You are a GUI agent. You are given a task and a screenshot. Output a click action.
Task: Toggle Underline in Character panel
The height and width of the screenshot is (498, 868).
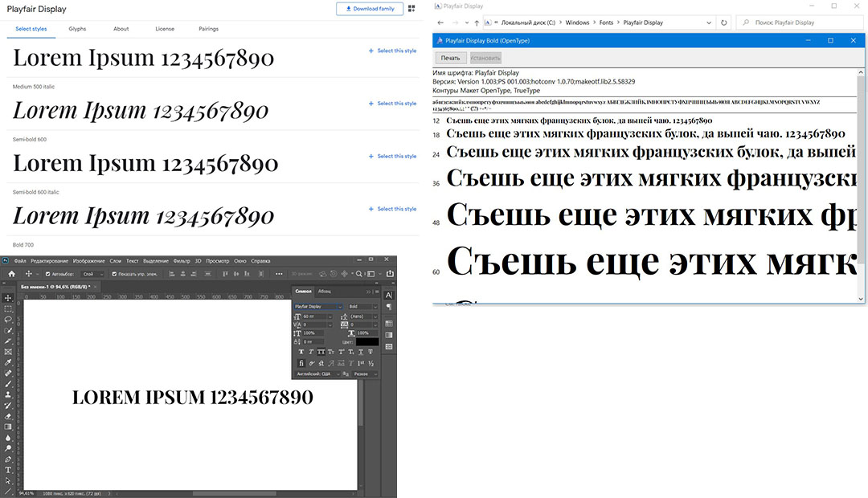[361, 352]
